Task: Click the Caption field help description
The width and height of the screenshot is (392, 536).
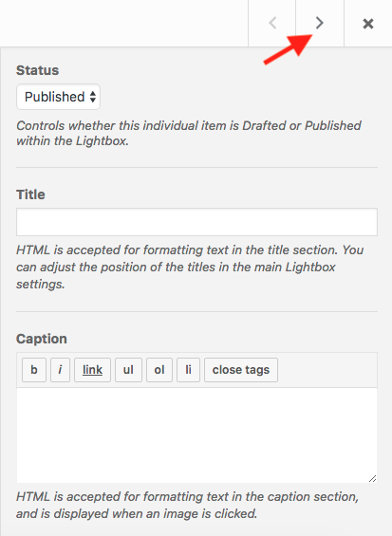Action: [187, 506]
